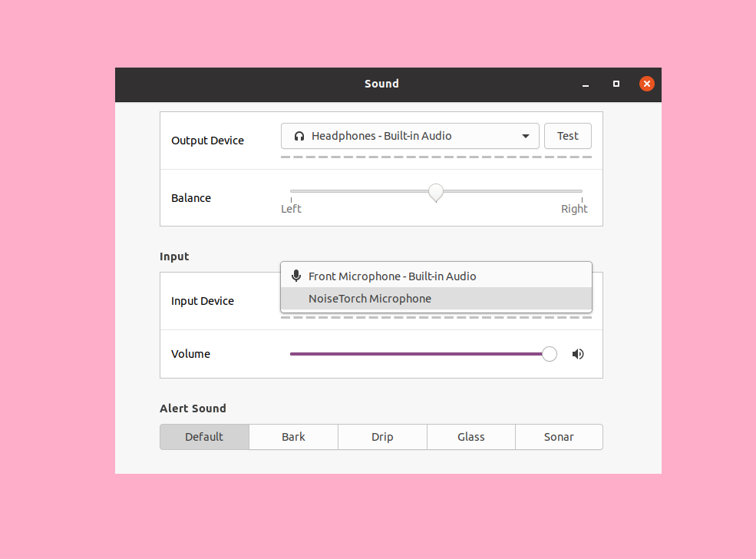Viewport: 756px width, 559px height.
Task: Click the input Volume slider knob
Action: coord(550,354)
